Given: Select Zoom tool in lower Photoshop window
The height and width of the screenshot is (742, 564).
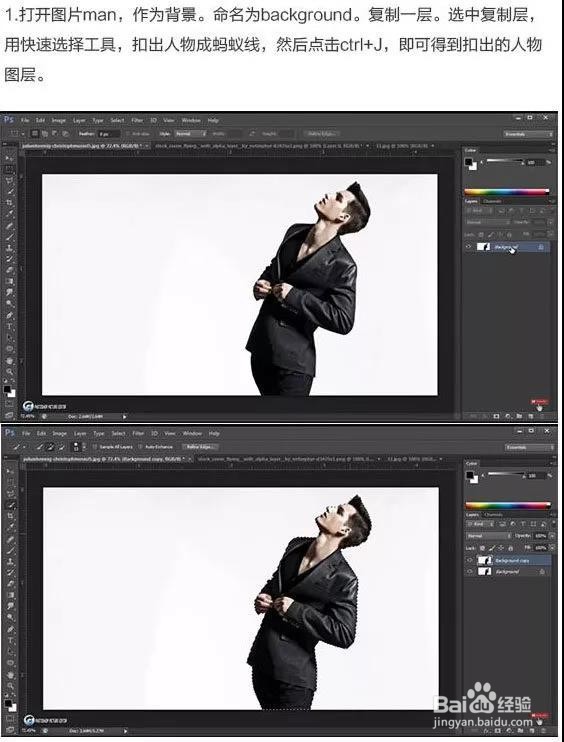Looking at the screenshot, I should tap(10, 685).
